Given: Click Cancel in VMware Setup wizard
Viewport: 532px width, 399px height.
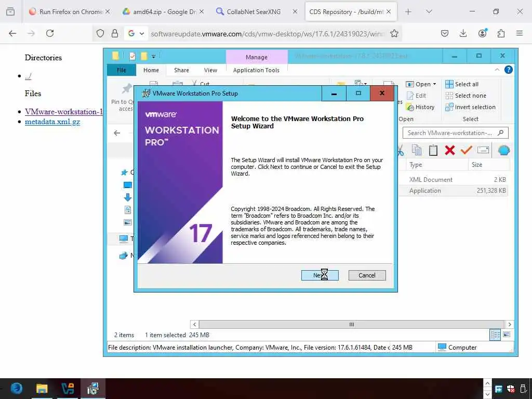Looking at the screenshot, I should [x=367, y=275].
